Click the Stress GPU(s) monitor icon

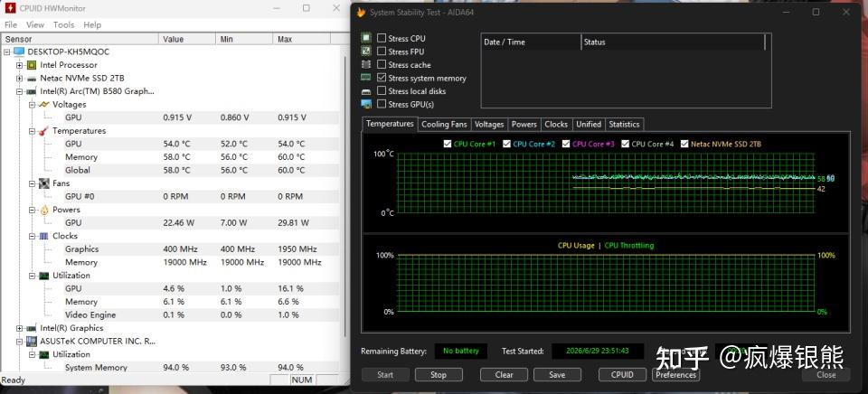click(x=366, y=104)
